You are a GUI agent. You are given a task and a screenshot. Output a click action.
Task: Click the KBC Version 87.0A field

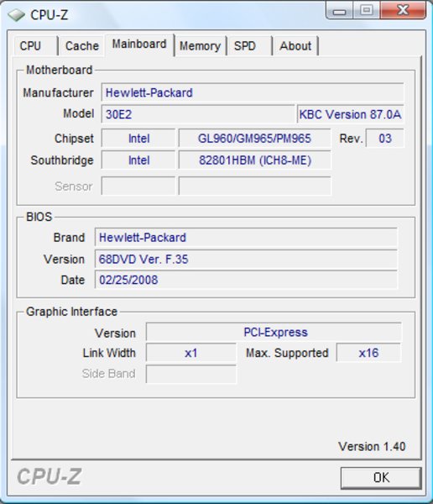[x=351, y=114]
